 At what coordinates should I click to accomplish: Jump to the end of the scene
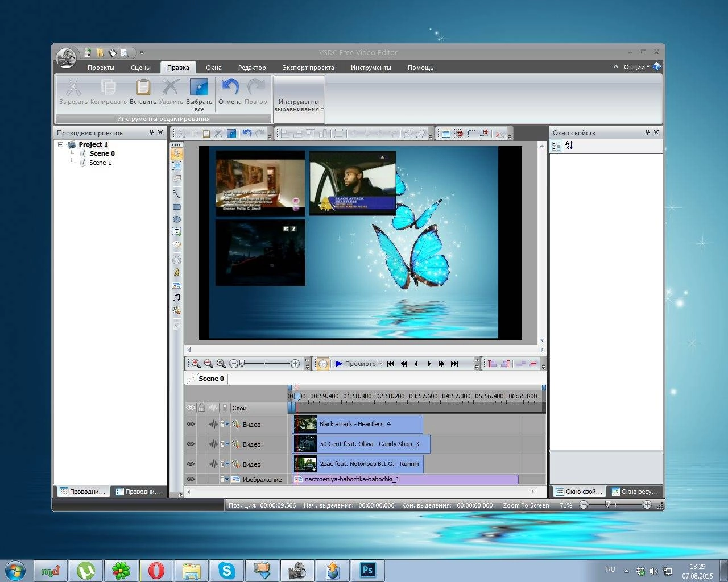point(454,364)
